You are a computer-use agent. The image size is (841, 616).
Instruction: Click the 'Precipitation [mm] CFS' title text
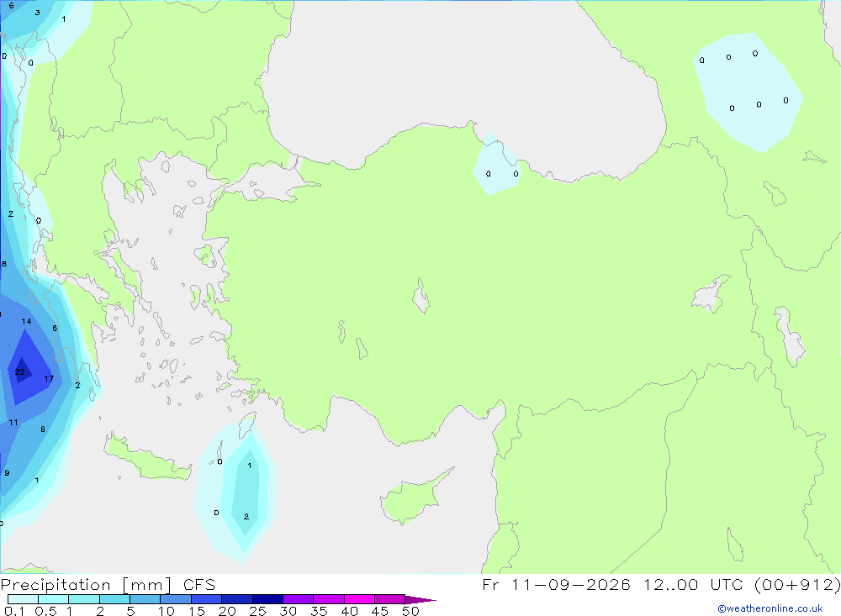(108, 585)
